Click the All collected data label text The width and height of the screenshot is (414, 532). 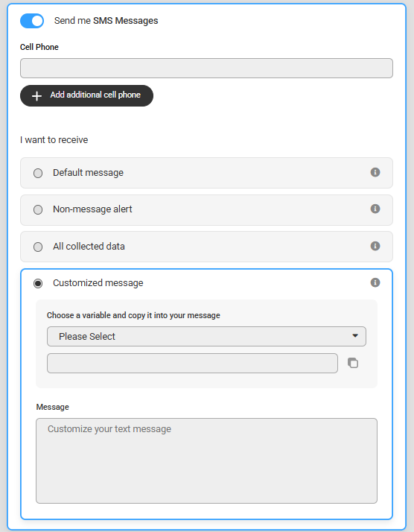(x=89, y=247)
